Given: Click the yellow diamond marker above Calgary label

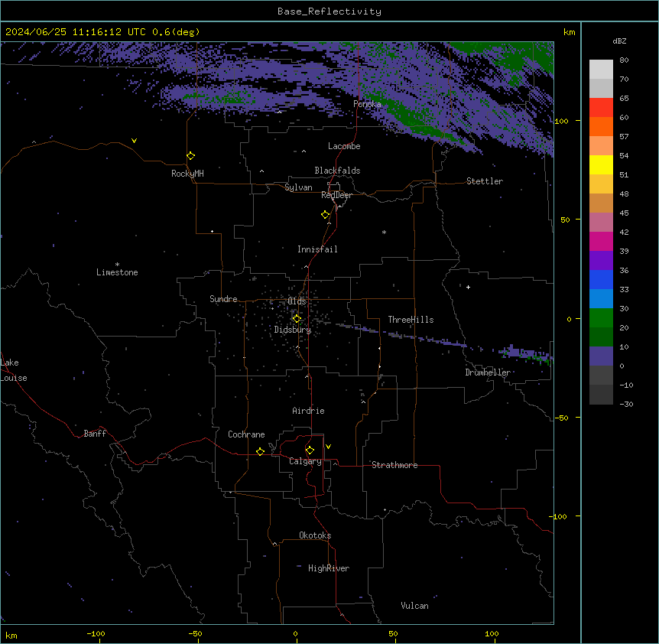Looking at the screenshot, I should click(310, 450).
